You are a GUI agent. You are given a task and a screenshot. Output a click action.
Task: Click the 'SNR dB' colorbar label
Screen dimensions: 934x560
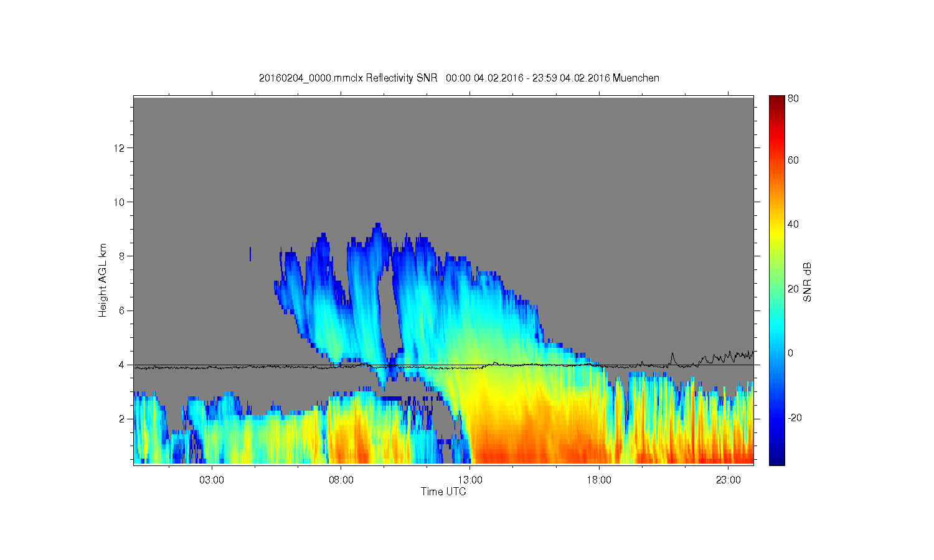pos(807,282)
